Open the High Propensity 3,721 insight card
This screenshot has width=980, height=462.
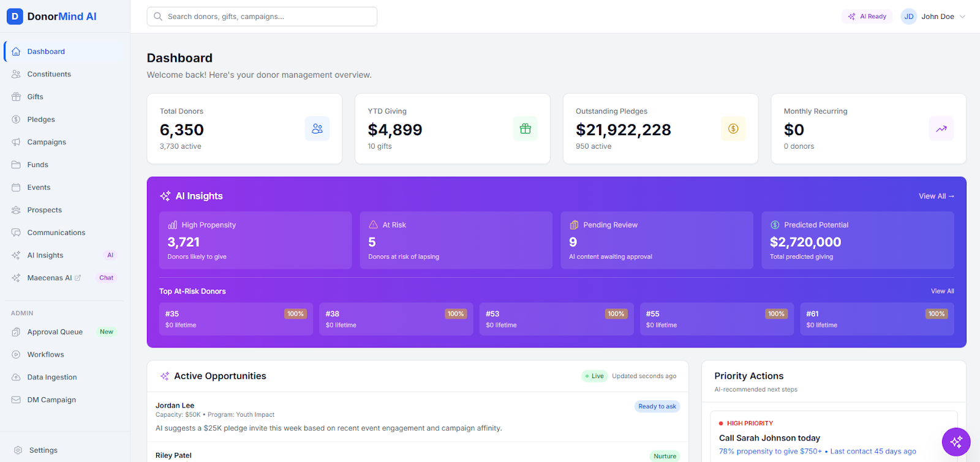[x=255, y=240]
